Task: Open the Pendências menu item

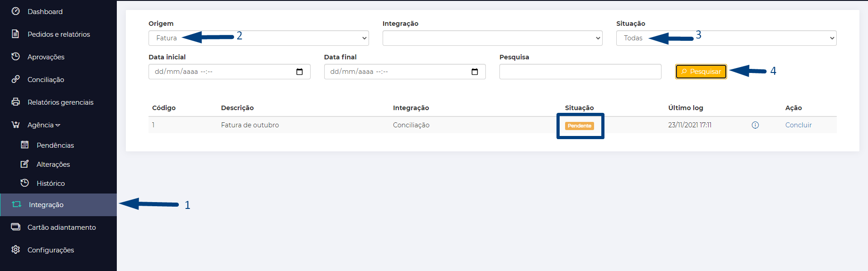Action: (55, 145)
